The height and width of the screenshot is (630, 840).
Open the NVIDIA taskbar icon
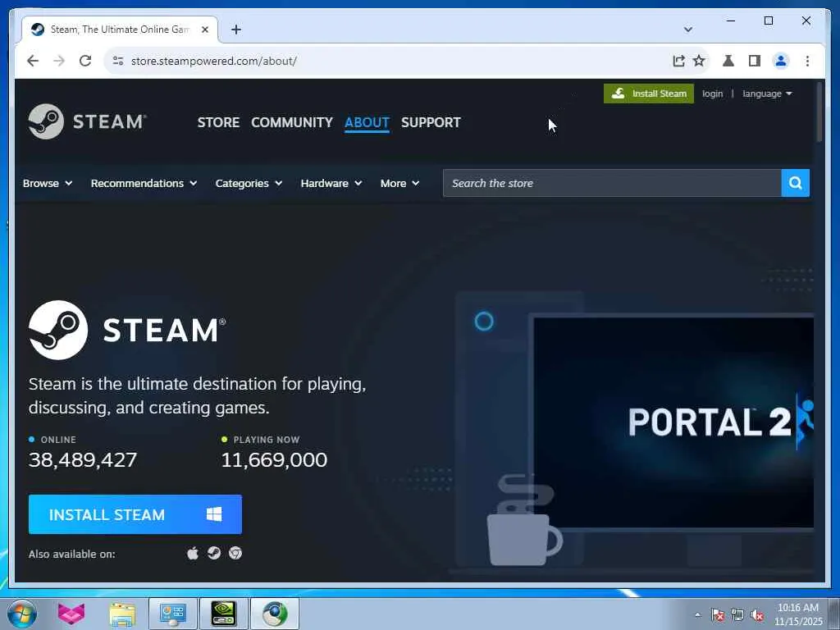[x=223, y=614]
